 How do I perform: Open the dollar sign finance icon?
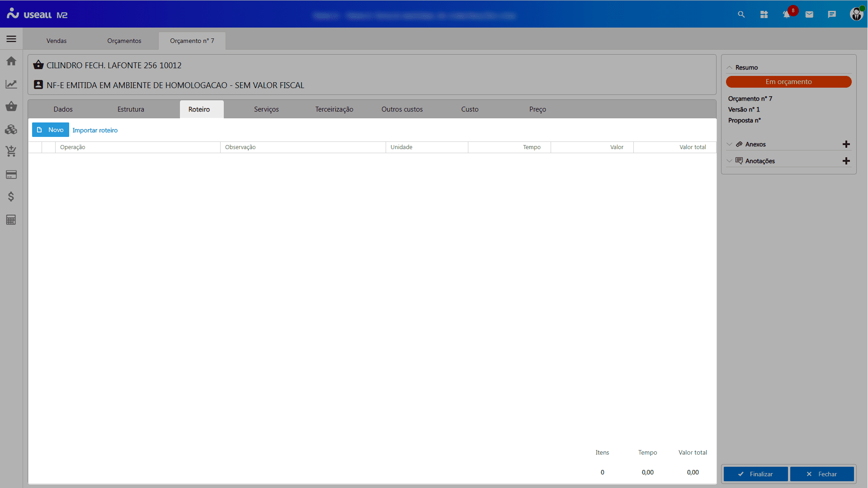(11, 197)
